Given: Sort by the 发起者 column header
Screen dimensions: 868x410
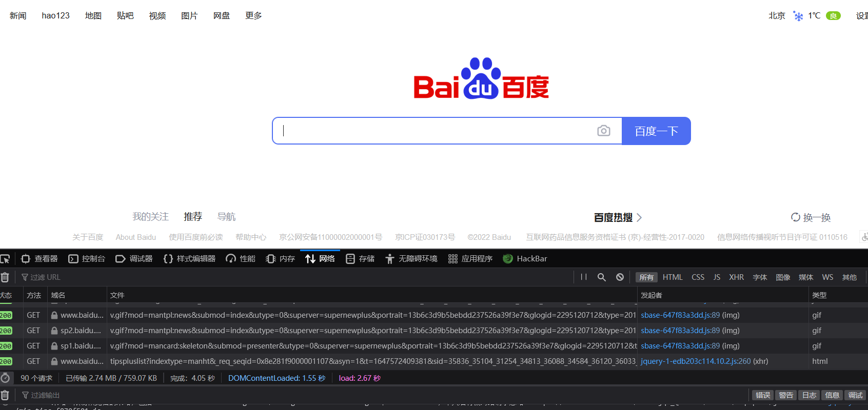Looking at the screenshot, I should pyautogui.click(x=722, y=295).
